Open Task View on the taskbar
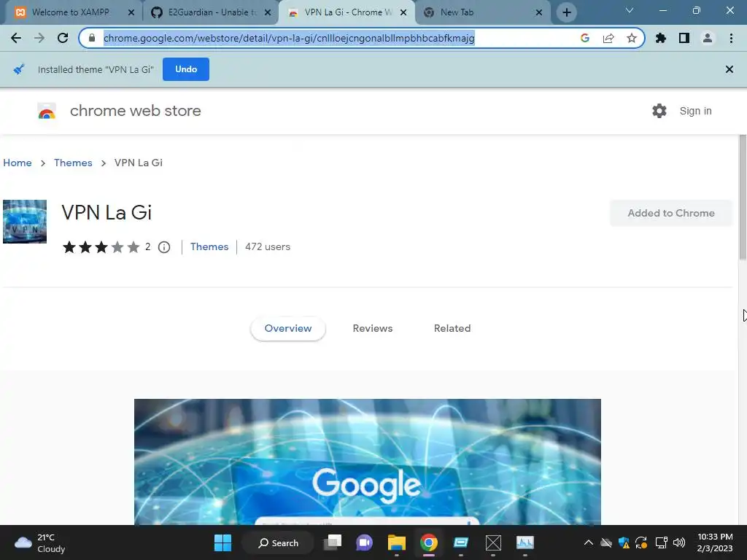The width and height of the screenshot is (747, 560). pos(333,542)
